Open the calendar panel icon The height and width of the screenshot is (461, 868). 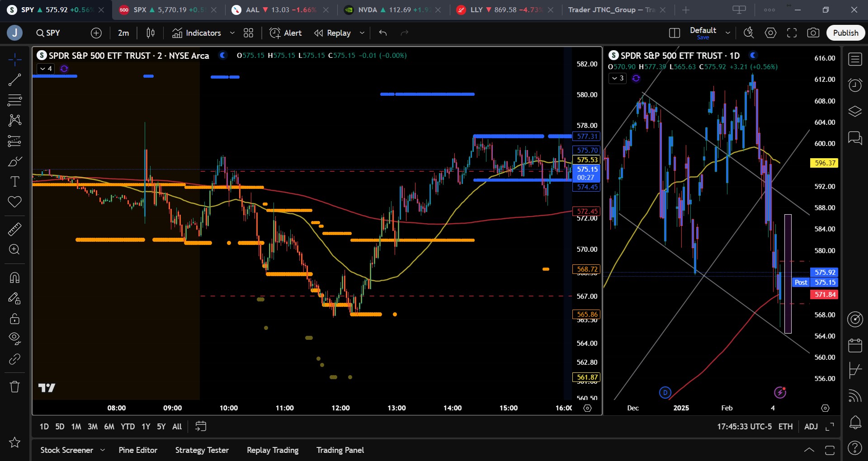(855, 345)
